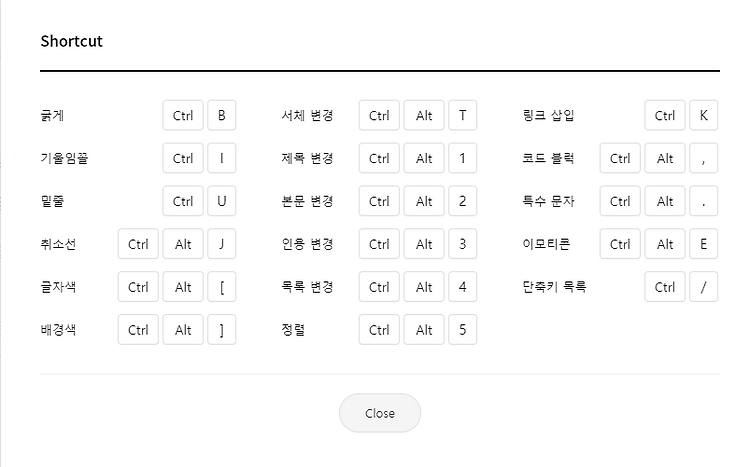This screenshot has height=467, width=750.
Task: Click the number 4 key for list change
Action: pos(463,287)
